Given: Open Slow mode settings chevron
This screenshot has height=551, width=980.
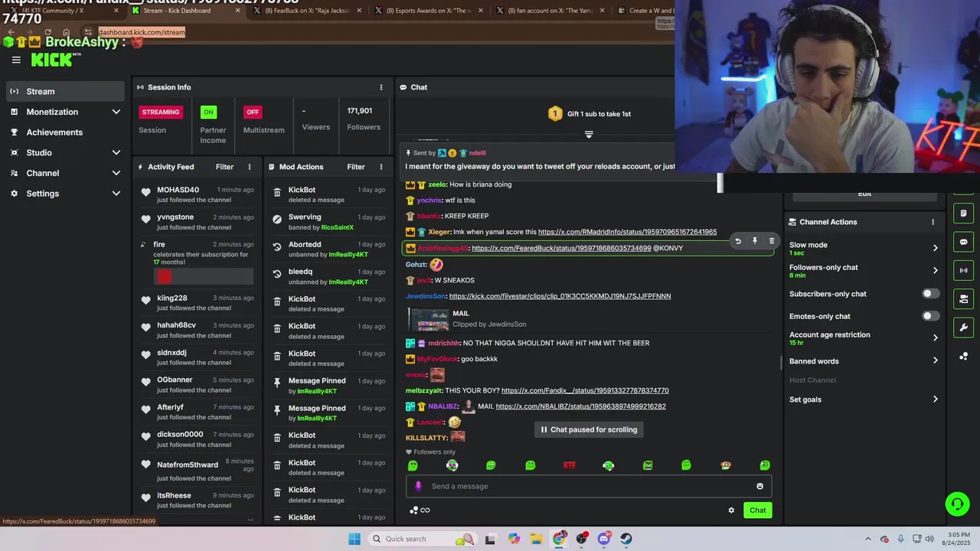Looking at the screenshot, I should (x=935, y=248).
